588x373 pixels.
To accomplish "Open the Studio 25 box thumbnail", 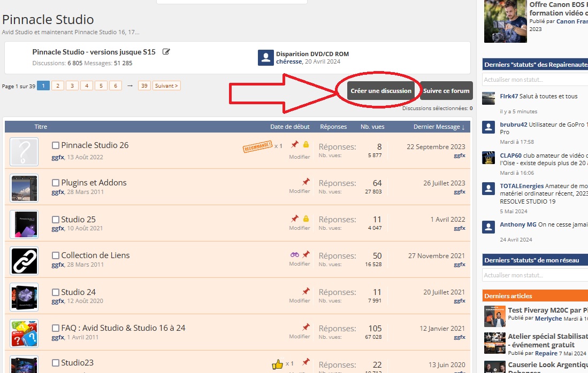I will pos(24,224).
